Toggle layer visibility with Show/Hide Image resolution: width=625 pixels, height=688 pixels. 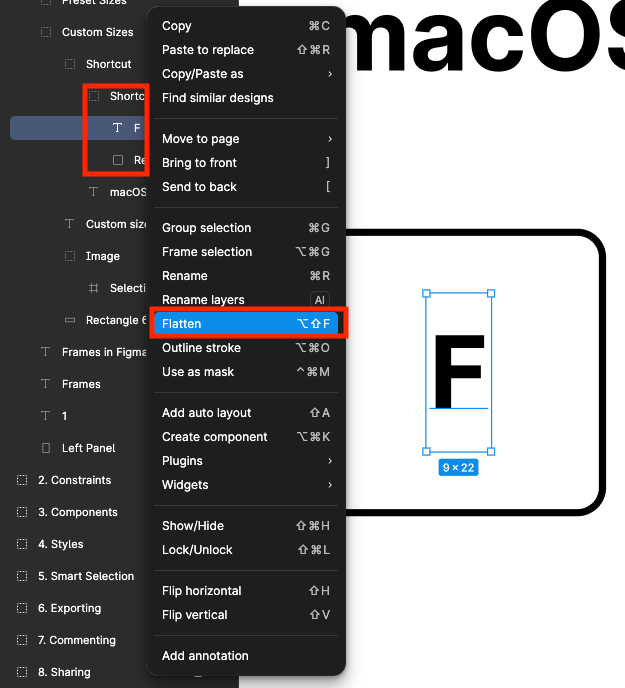pos(193,526)
